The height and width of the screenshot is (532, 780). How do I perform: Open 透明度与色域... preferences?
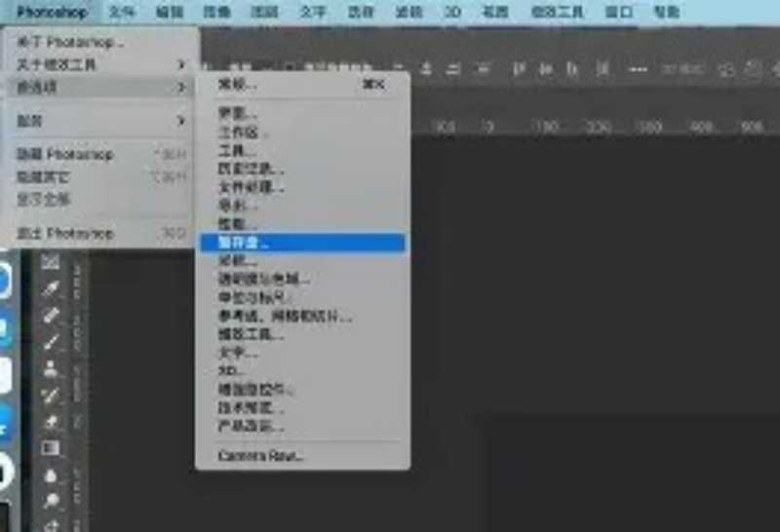point(302,279)
